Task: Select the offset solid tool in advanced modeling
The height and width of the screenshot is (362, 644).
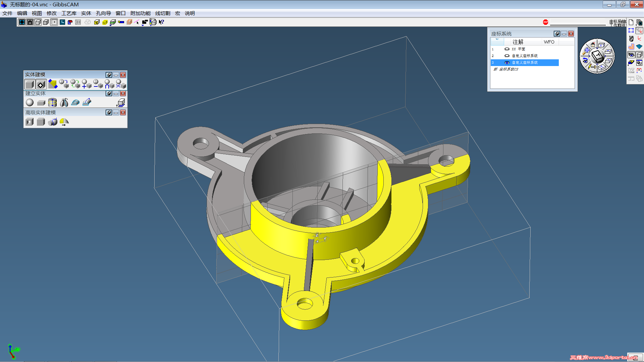Action: click(x=41, y=122)
